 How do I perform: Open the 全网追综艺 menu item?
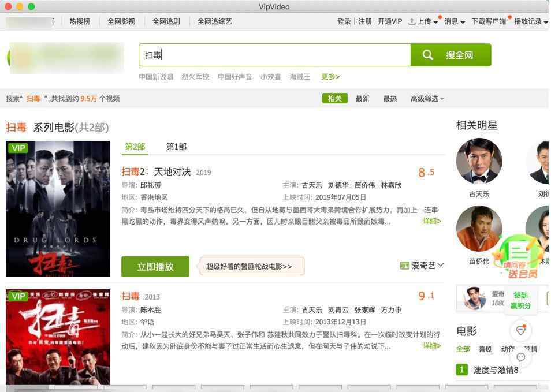pyautogui.click(x=214, y=21)
